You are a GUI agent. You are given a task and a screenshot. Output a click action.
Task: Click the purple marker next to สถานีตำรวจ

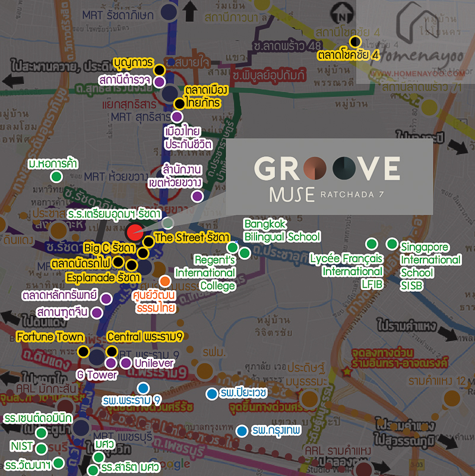coord(159,81)
